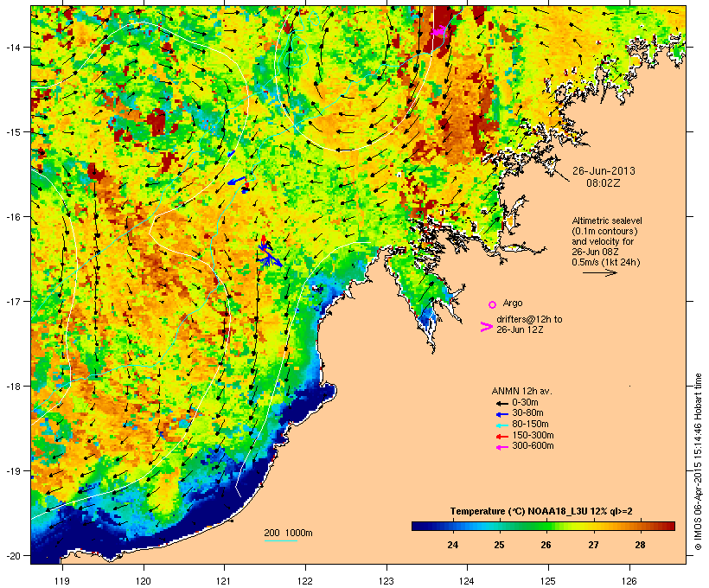
Task: Click the latitude axis label -20
Action: (13, 555)
